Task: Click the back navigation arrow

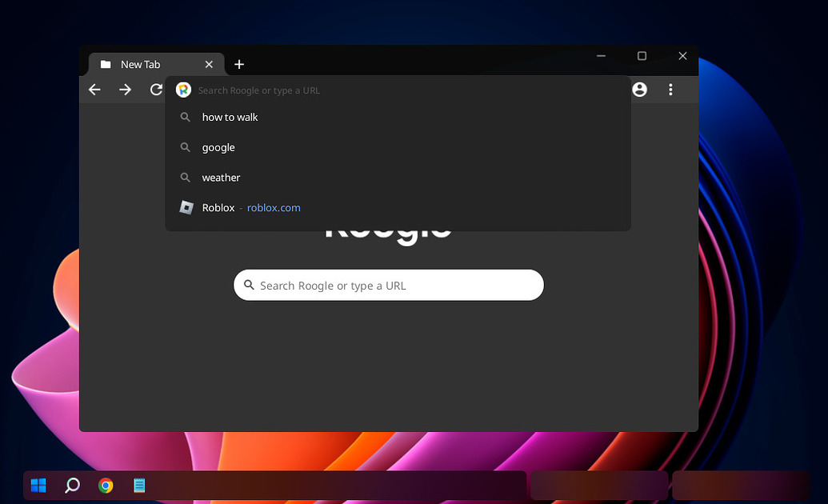Action: click(94, 90)
